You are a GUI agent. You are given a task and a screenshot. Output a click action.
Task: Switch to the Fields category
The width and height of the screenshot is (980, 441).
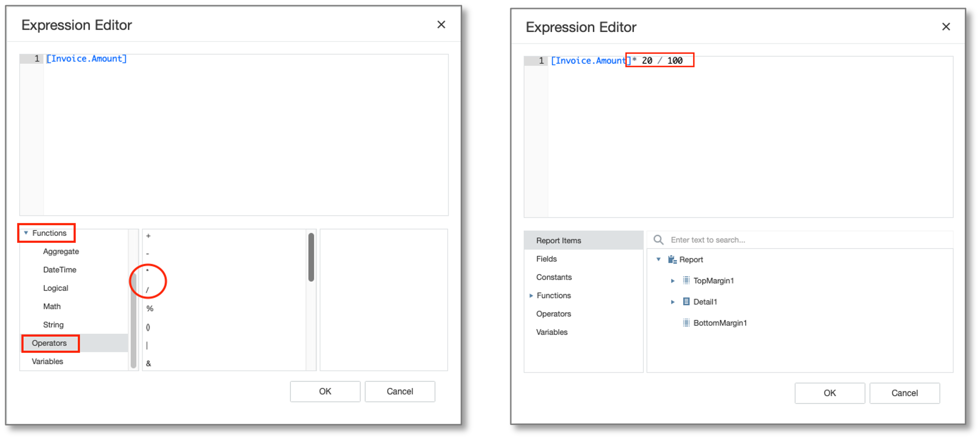pos(546,258)
